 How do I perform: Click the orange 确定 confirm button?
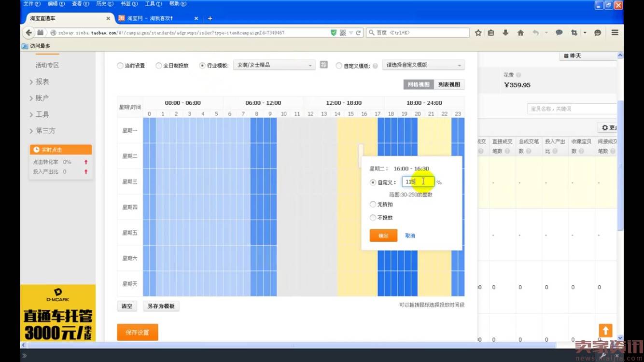(383, 236)
